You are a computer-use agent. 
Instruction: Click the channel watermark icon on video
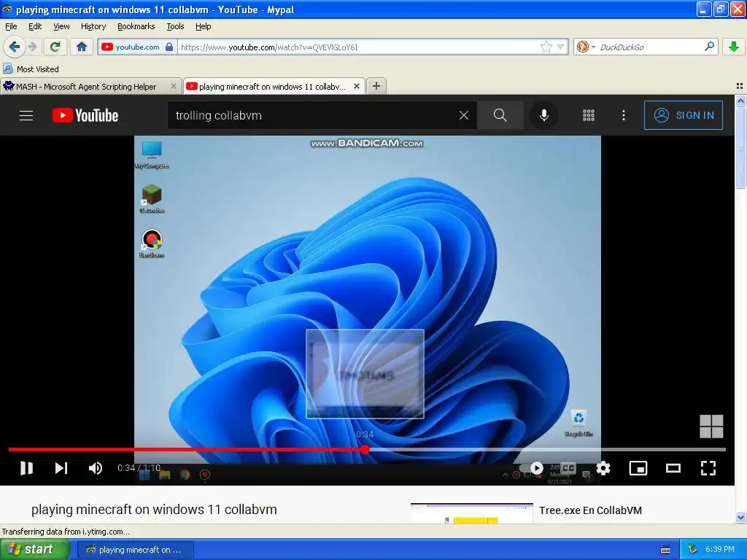click(711, 426)
